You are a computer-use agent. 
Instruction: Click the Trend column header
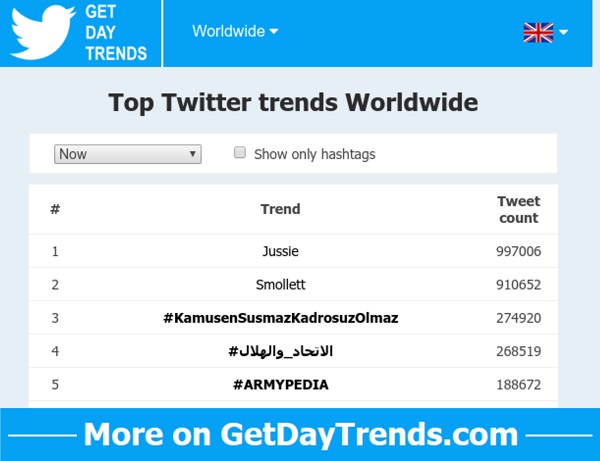[x=280, y=209]
